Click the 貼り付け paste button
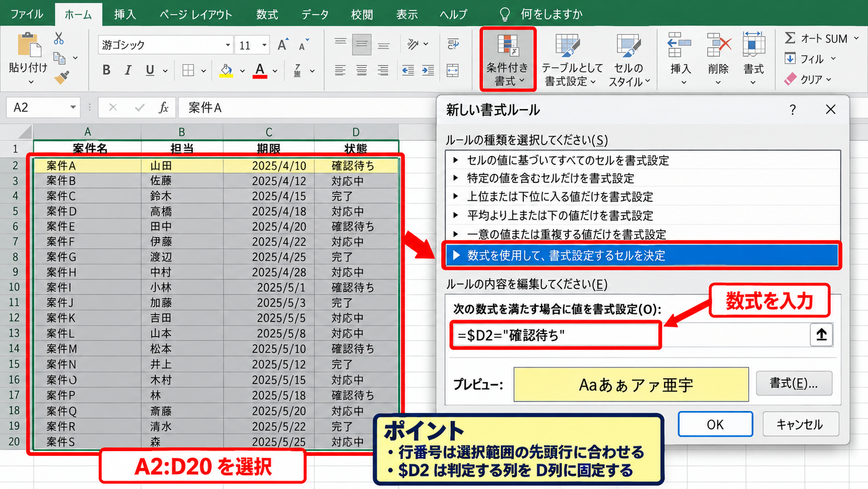This screenshot has height=489, width=868. point(29,58)
